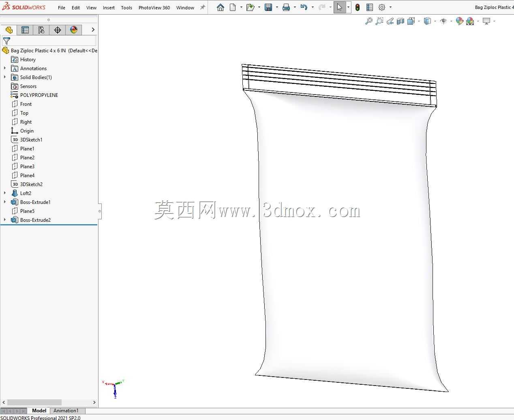This screenshot has width=514, height=420.
Task: Expand the Boss-Extrude2 feature
Action: [5, 220]
